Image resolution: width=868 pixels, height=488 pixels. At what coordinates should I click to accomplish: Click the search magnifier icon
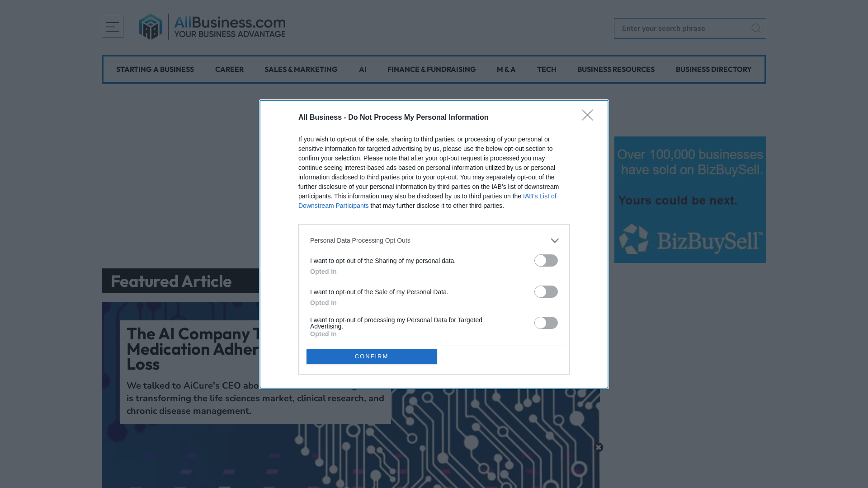[x=755, y=28]
